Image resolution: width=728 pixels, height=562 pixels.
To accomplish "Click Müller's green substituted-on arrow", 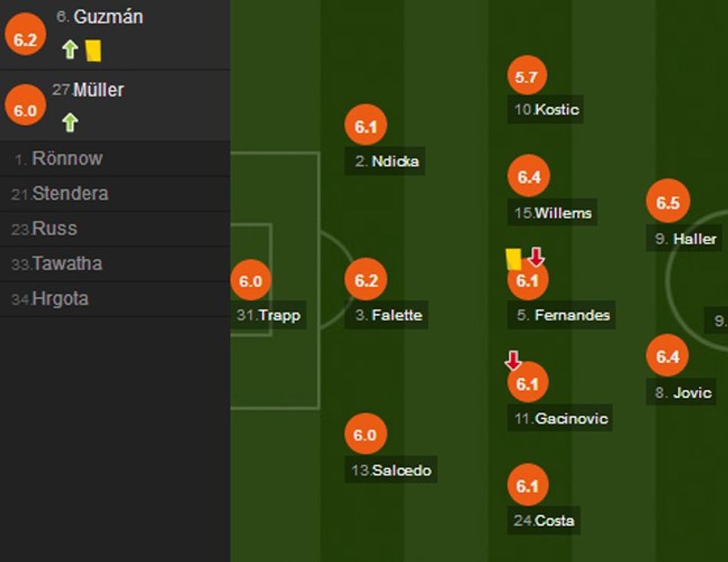I will [70, 122].
